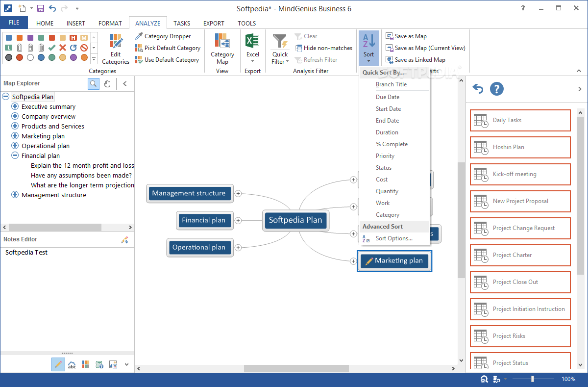Open the calculator help panel icon
The image size is (588, 387).
99,364
